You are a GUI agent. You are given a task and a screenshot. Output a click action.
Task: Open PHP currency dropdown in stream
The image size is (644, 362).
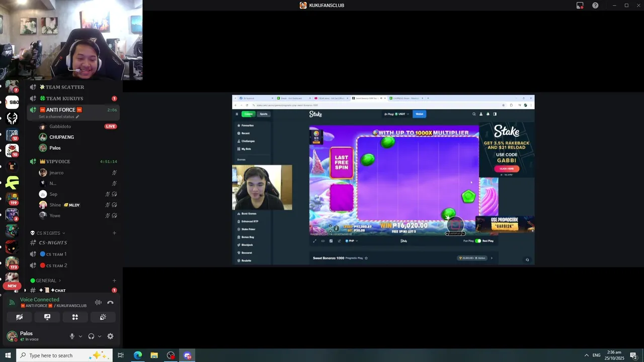coord(352,241)
